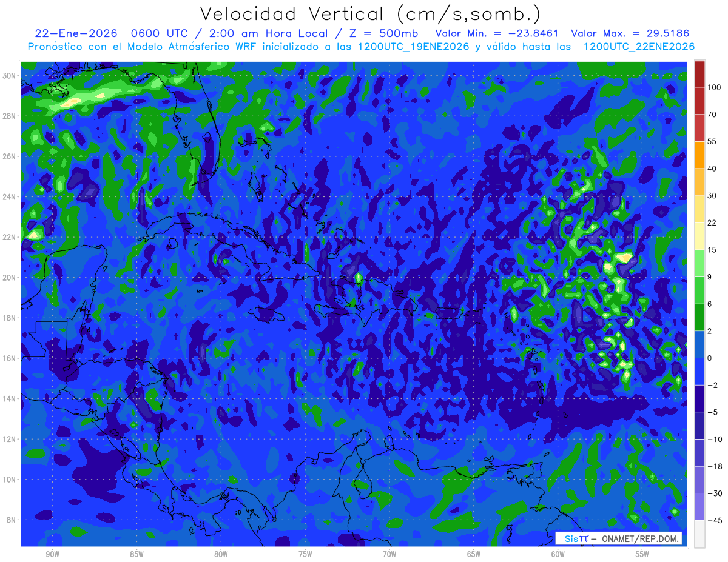
Task: Click the "90W" longitude label
Action: (x=52, y=554)
